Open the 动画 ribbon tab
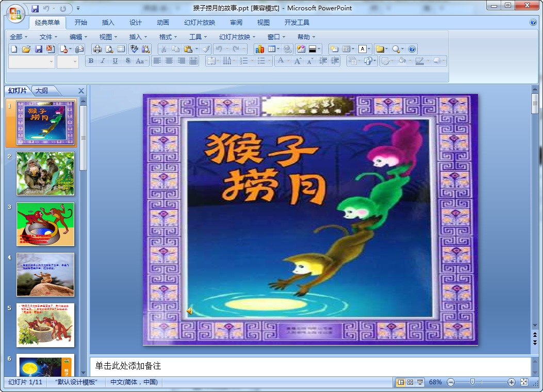Viewport: 543px width, 392px height. tap(163, 23)
